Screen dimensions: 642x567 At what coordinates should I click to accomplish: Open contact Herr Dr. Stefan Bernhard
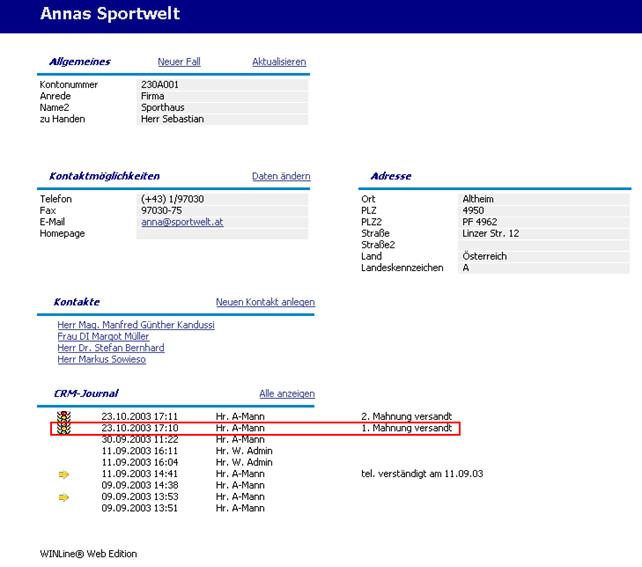click(x=111, y=348)
